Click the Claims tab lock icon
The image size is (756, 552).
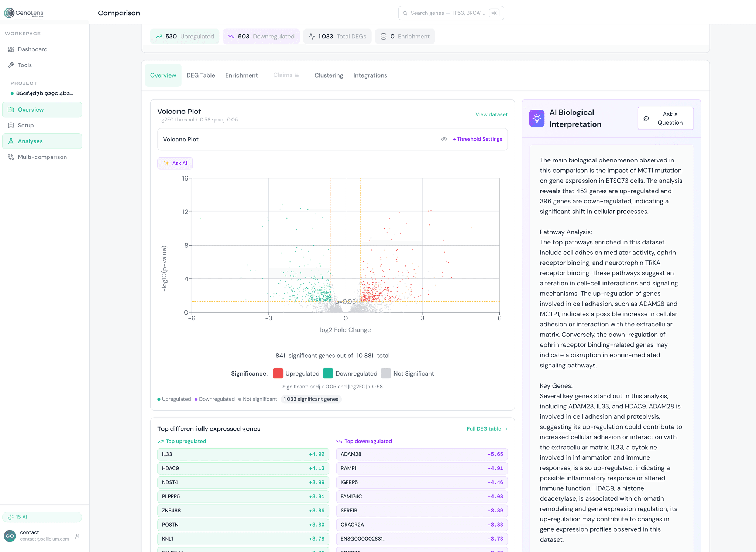297,75
